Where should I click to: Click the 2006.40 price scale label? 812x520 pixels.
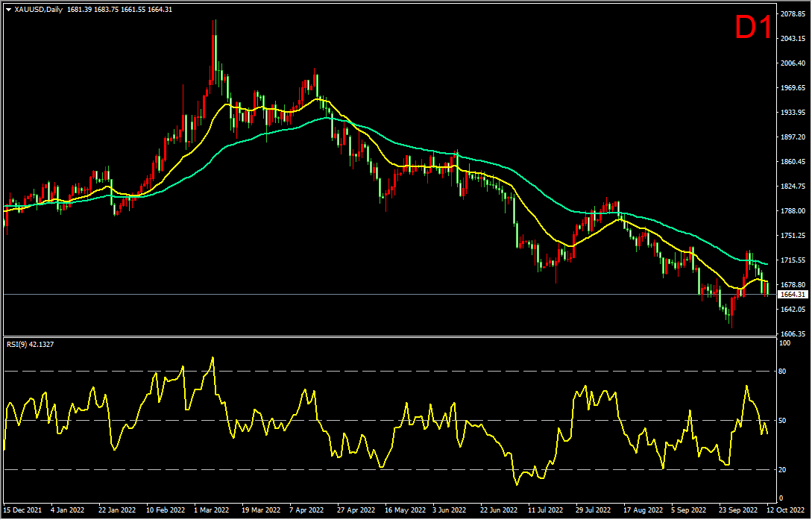pos(793,63)
